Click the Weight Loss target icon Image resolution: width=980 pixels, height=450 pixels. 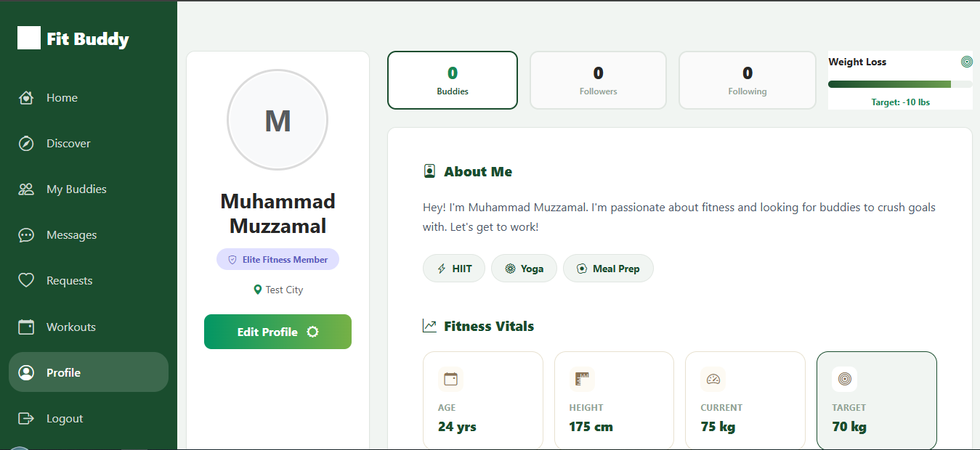click(966, 62)
